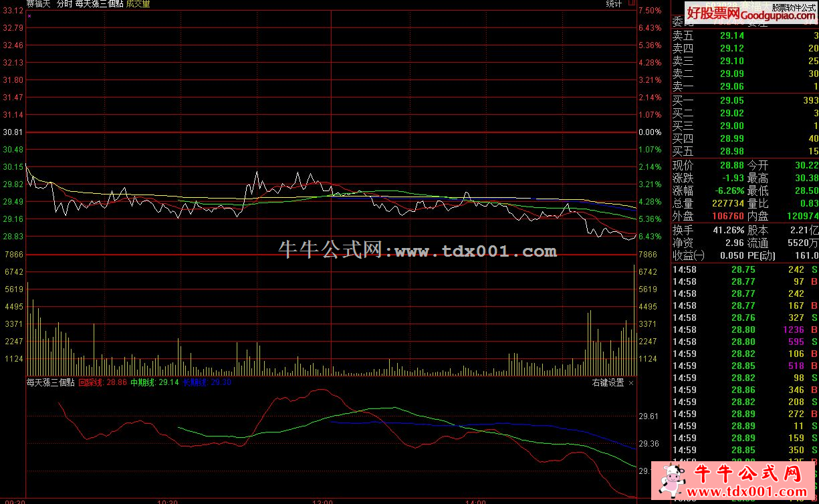Select the trade tick 28.89 with 11 S
Viewport: 819px width, 504px height.
tap(745, 426)
